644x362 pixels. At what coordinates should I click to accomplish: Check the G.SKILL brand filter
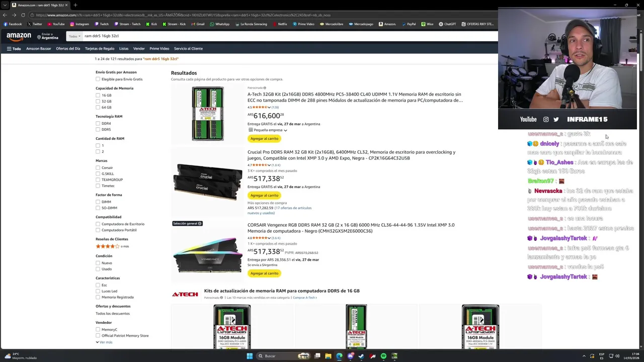pyautogui.click(x=98, y=173)
